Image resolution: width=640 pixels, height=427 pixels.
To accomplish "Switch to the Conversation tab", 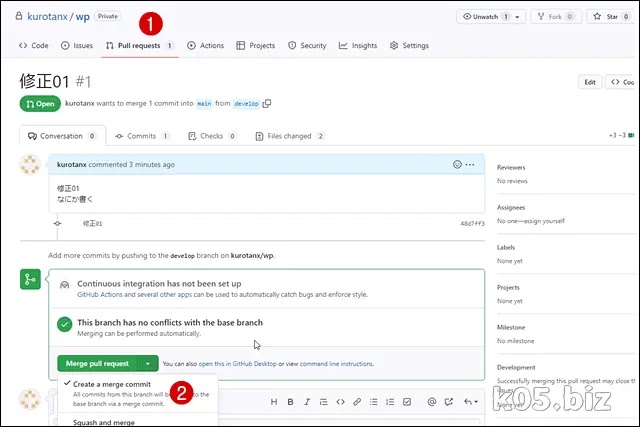I will (x=62, y=136).
